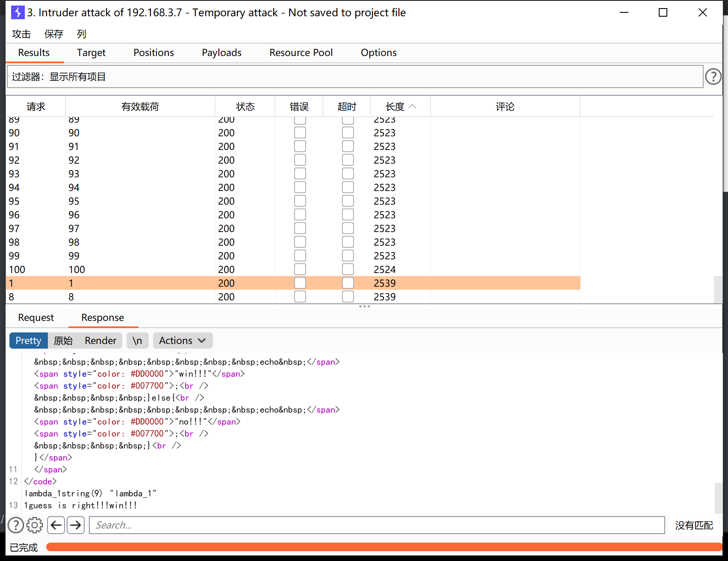728x561 pixels.
Task: Sort by the 超时 column header
Action: [347, 106]
